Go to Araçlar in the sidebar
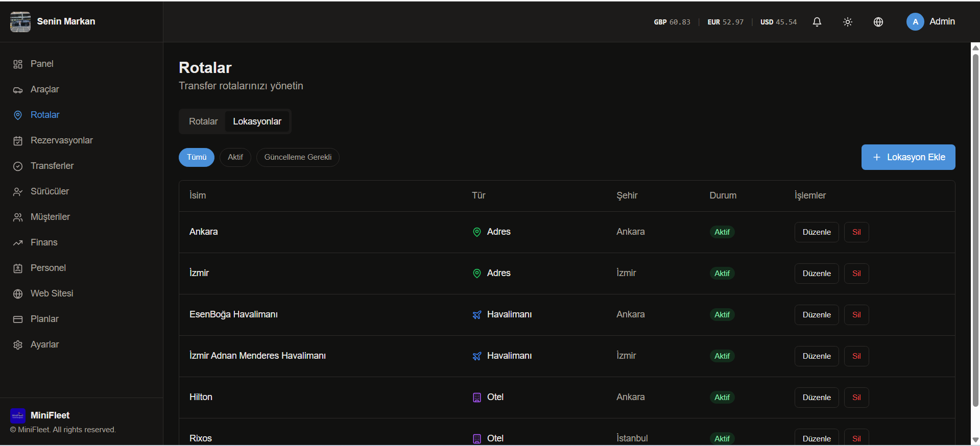The height and width of the screenshot is (446, 980). tap(82, 89)
